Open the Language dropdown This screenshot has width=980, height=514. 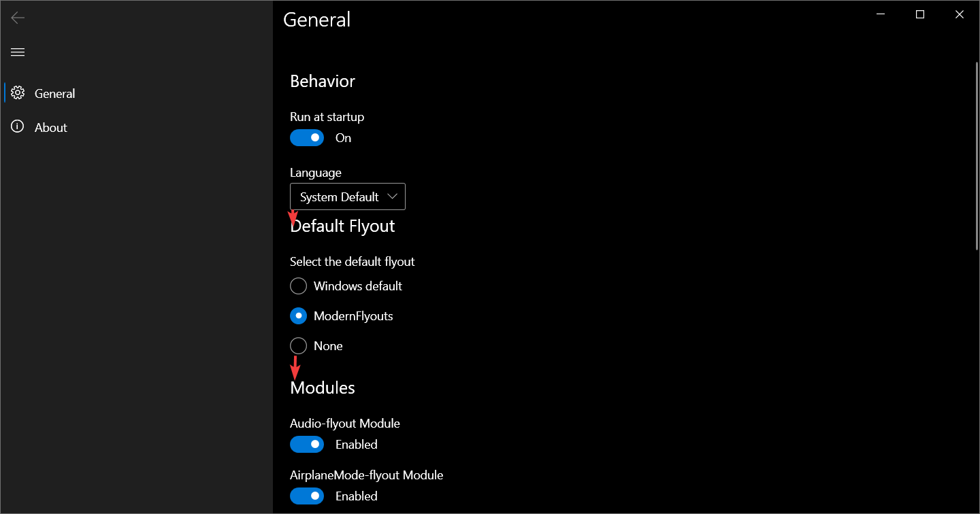[x=348, y=196]
